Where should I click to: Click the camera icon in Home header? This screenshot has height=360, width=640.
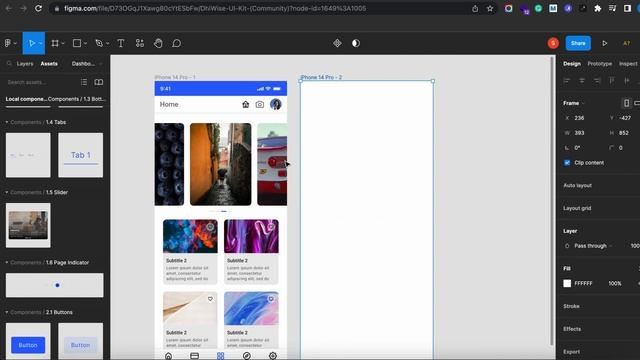click(x=260, y=104)
